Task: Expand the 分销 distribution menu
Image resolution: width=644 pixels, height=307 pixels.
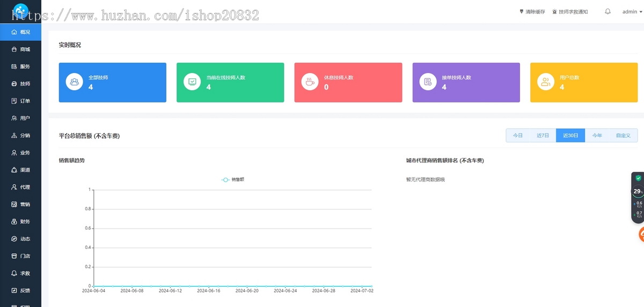Action: [20, 135]
